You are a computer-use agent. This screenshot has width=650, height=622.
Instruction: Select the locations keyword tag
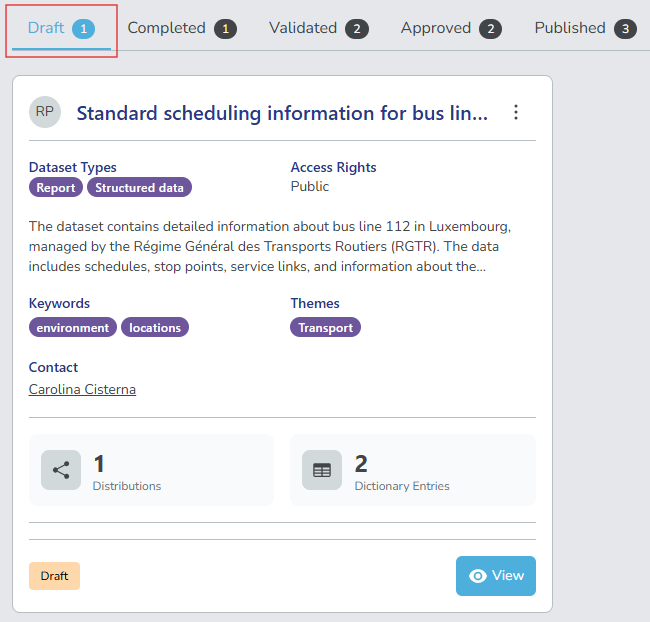[x=155, y=327]
